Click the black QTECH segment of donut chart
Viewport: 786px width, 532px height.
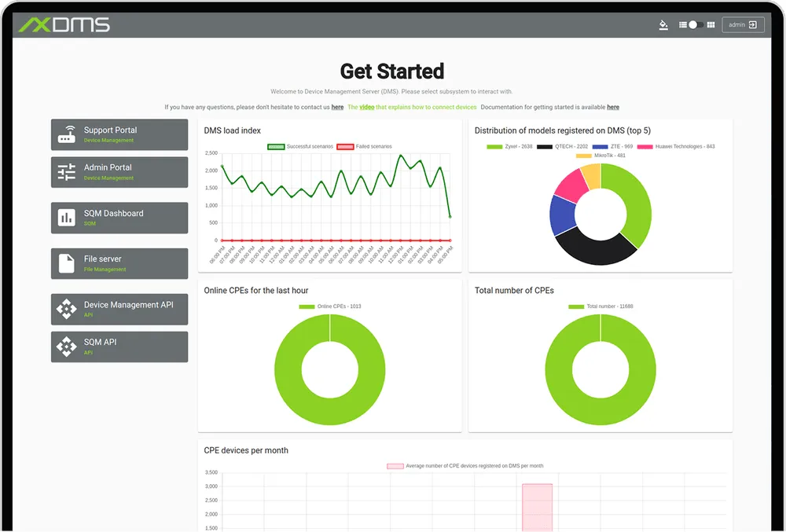pos(593,249)
